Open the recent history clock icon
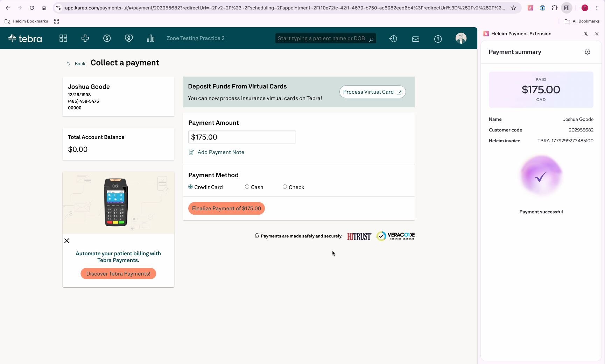The width and height of the screenshot is (605, 364). point(393,39)
